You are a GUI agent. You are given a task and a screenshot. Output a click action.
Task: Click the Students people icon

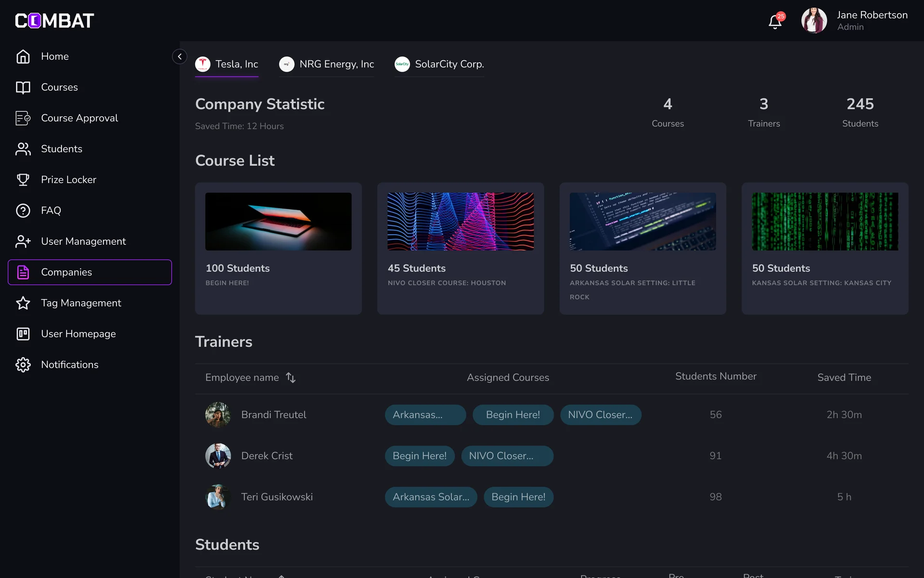coord(23,149)
